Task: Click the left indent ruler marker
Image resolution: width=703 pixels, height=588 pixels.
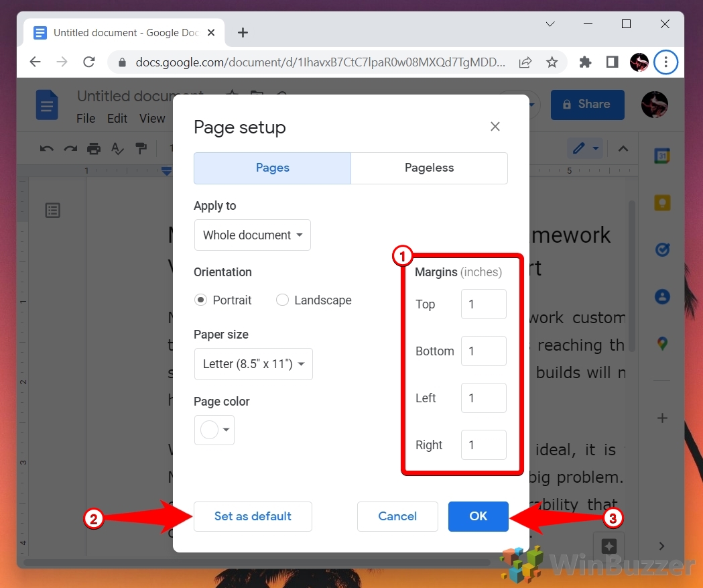Action: pyautogui.click(x=166, y=171)
